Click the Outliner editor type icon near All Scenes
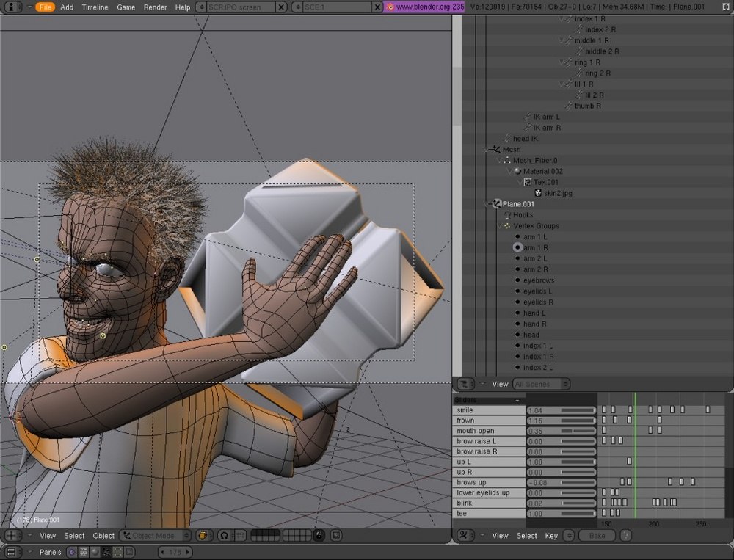 point(464,384)
